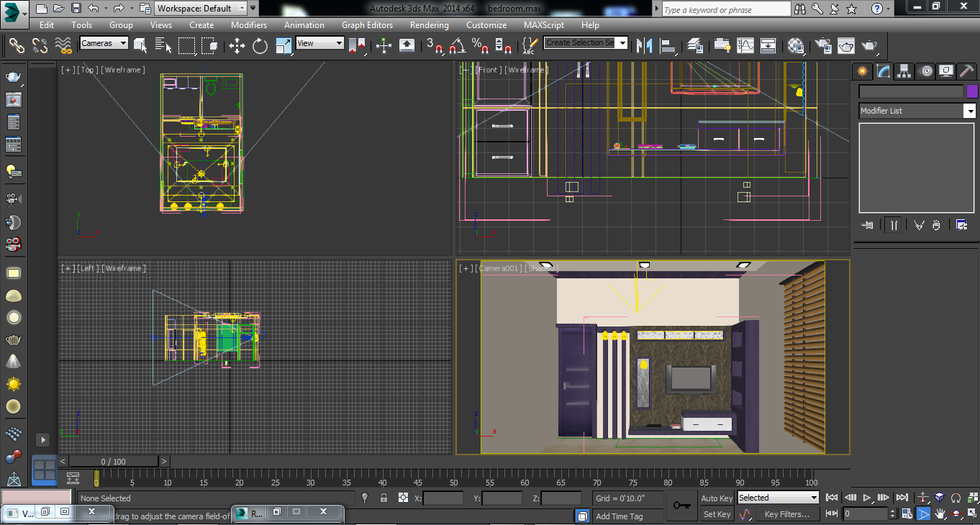Go to the End frame button
This screenshot has height=525, width=980.
(x=903, y=498)
